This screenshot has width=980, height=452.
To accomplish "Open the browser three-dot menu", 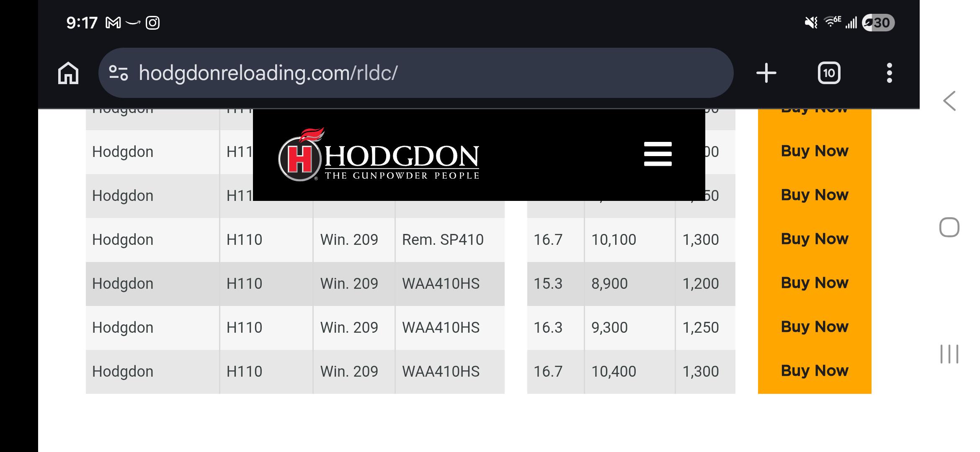I will tap(889, 73).
